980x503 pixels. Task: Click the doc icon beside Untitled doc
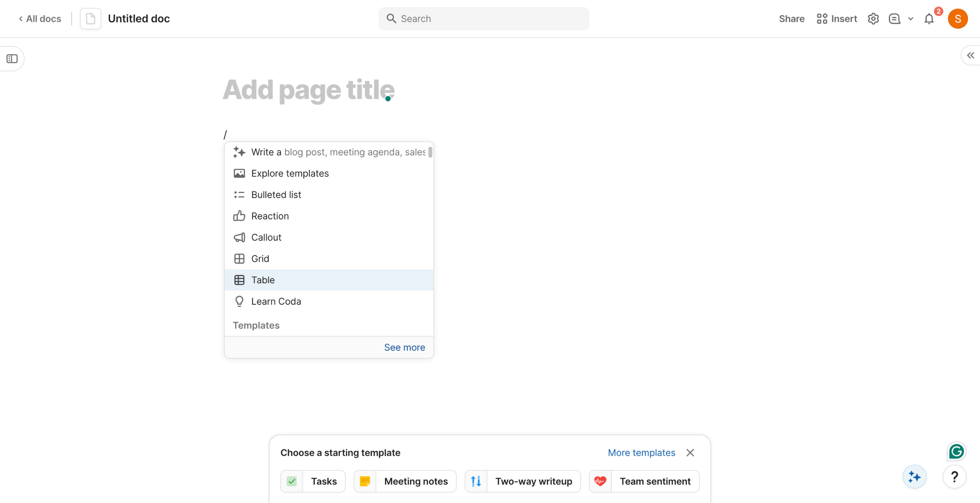91,19
